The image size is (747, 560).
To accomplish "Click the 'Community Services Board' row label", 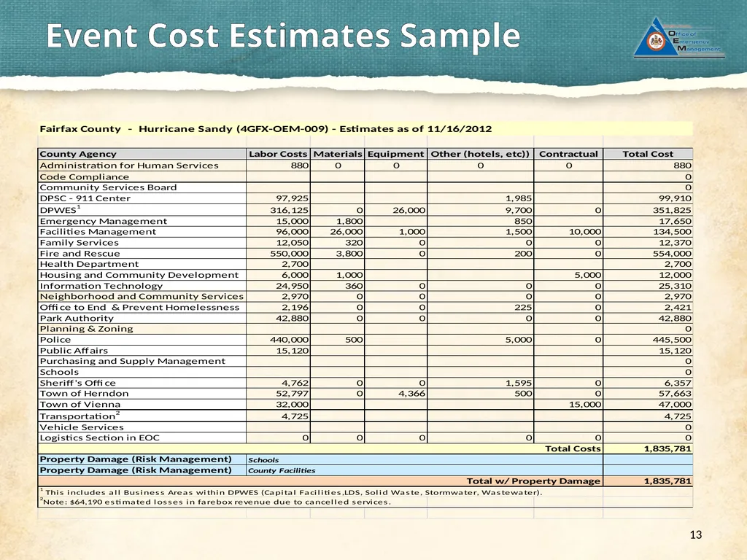I will 108,187.
